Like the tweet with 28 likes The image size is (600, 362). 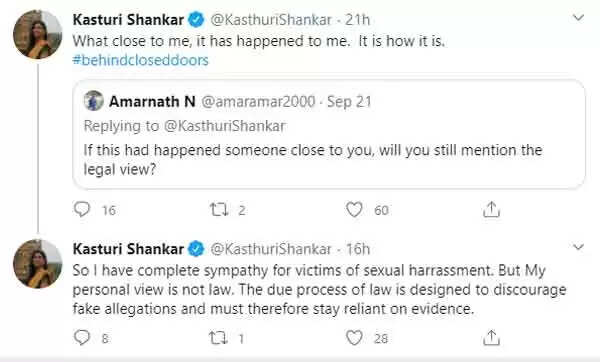pyautogui.click(x=354, y=338)
